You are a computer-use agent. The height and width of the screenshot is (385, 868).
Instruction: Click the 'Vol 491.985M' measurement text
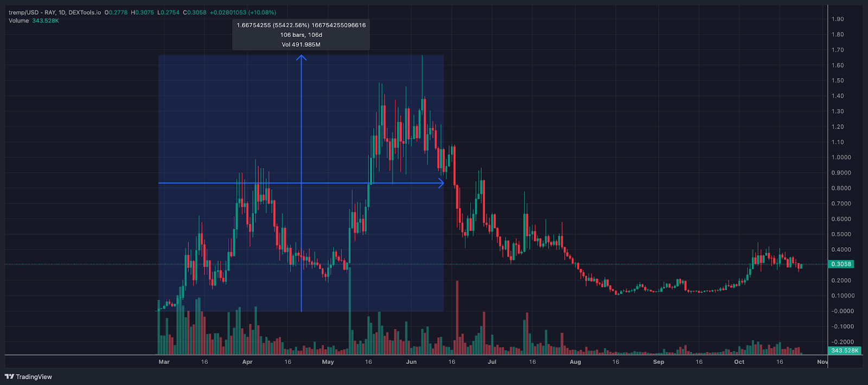301,44
